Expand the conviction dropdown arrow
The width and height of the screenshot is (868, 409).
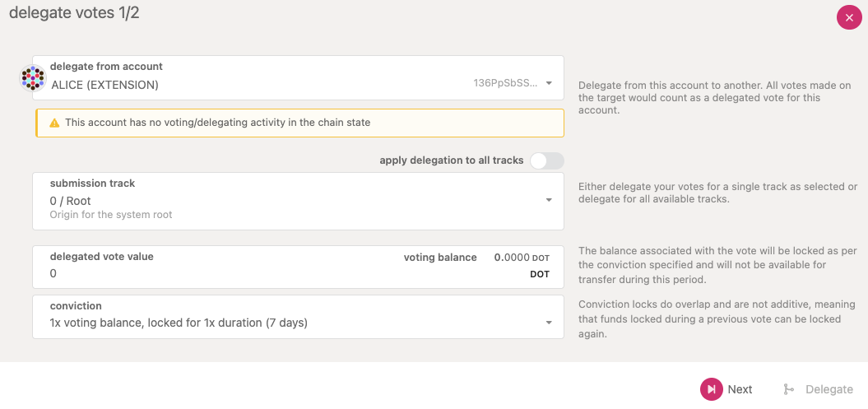[x=549, y=323]
